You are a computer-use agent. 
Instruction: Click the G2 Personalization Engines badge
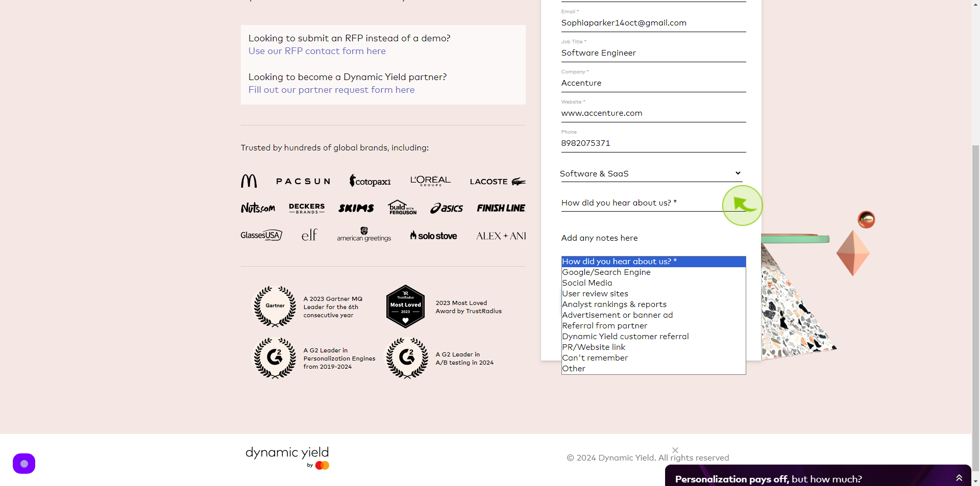click(275, 358)
